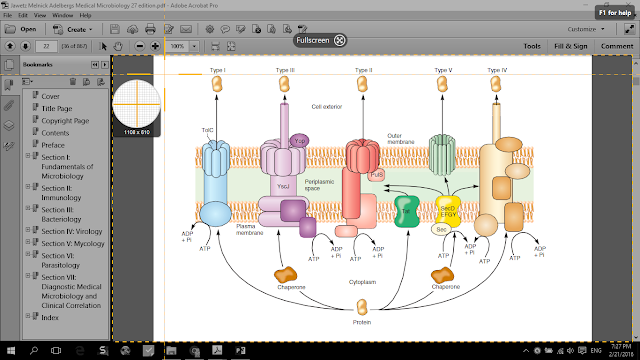The width and height of the screenshot is (640, 360).
Task: Click the Create PDF icon
Action: (58, 29)
